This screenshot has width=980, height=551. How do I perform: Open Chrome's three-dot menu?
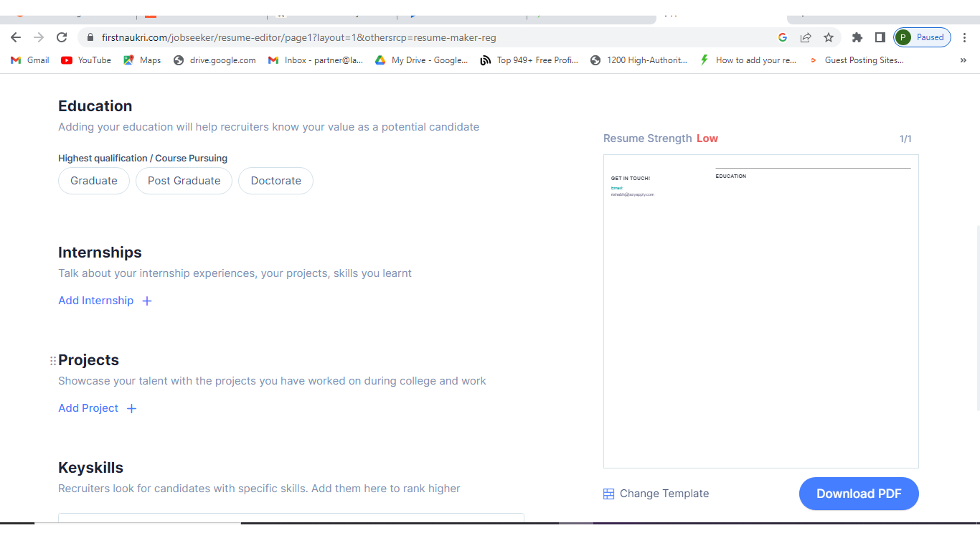click(965, 37)
